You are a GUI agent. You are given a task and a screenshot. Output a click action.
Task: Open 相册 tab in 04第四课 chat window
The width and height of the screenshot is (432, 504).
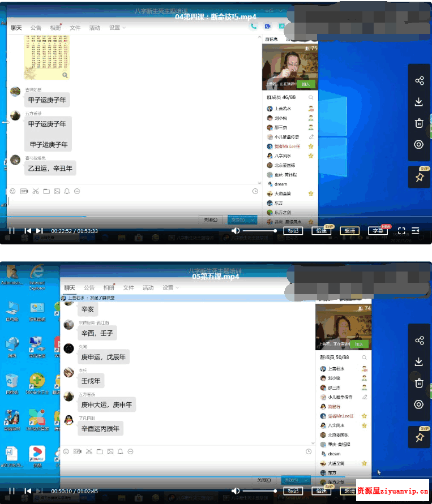(x=55, y=28)
